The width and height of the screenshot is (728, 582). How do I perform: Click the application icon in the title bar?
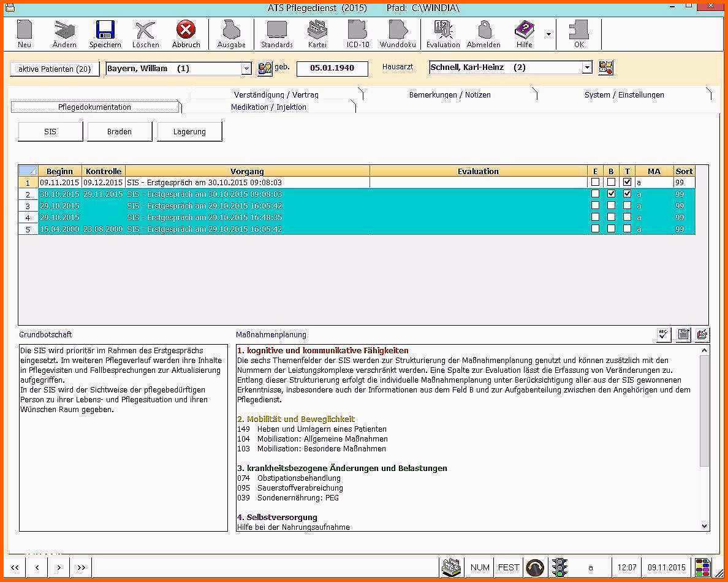9,8
